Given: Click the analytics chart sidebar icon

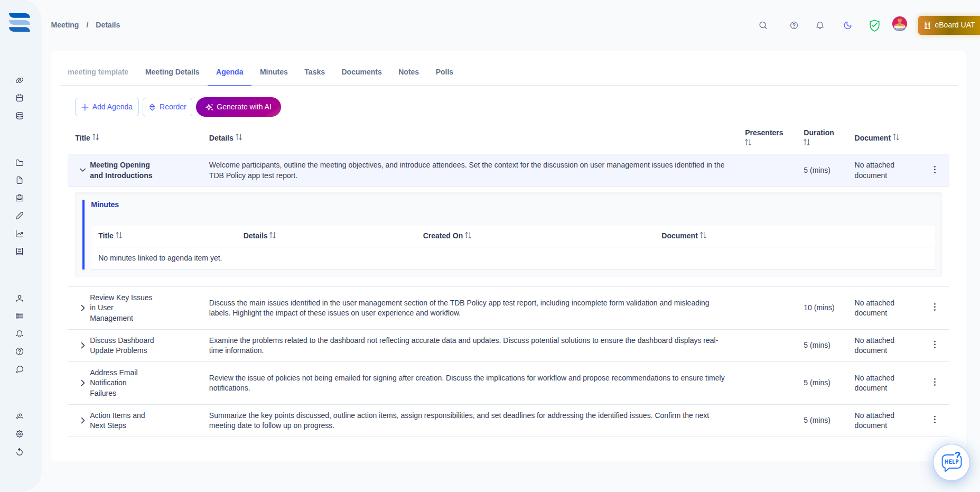Looking at the screenshot, I should tap(20, 234).
